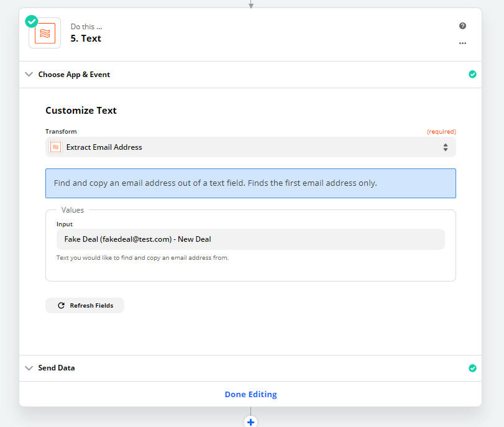Click the Input field with Fake Deal text
Viewport: 504px width, 427px height.
[x=250, y=239]
